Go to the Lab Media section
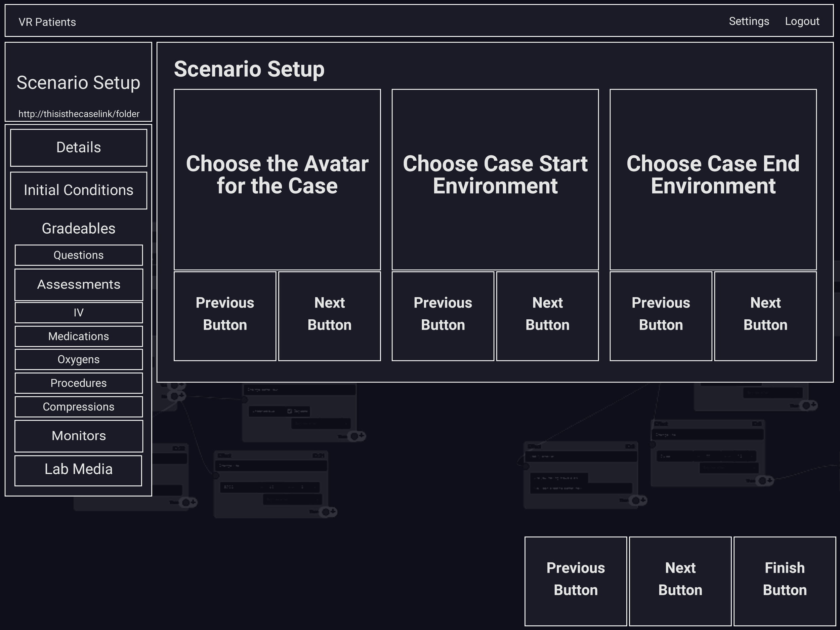Image resolution: width=840 pixels, height=630 pixels. 78,470
